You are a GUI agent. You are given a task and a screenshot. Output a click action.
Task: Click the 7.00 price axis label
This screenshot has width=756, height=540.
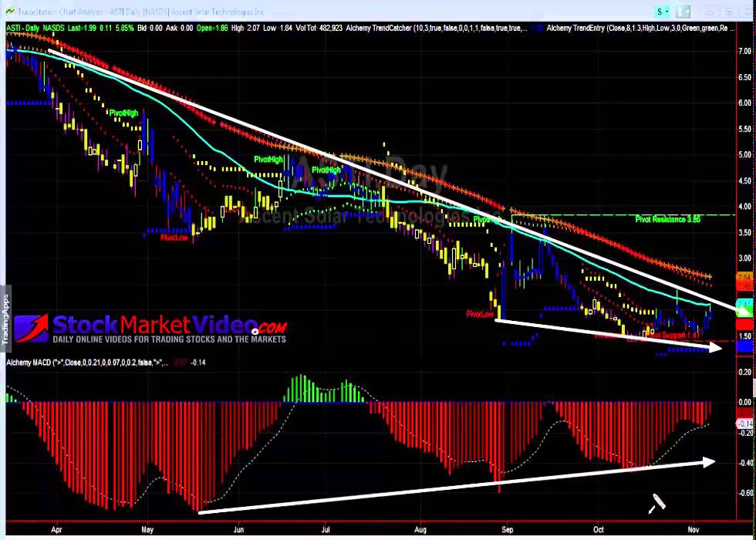[x=744, y=51]
